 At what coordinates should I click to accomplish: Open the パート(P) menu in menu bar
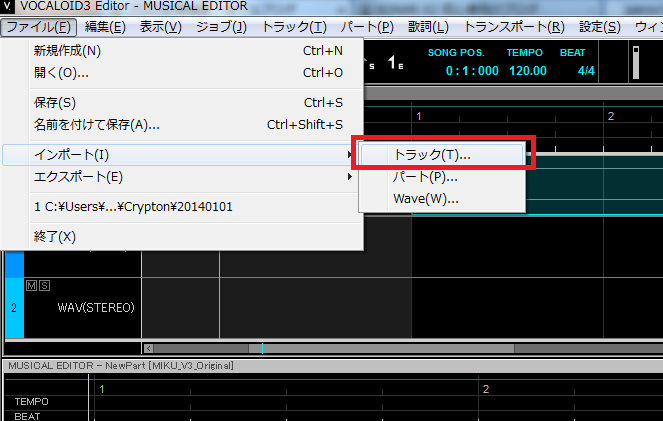click(x=367, y=27)
